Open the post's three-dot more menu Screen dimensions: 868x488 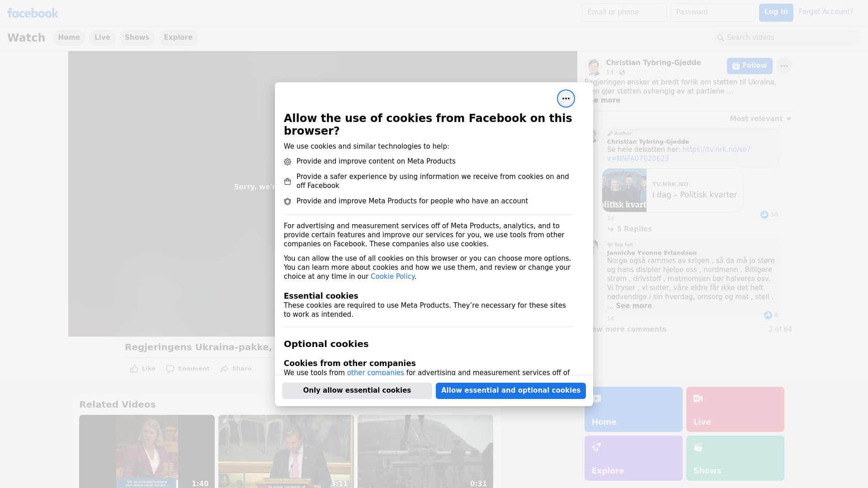click(x=784, y=66)
